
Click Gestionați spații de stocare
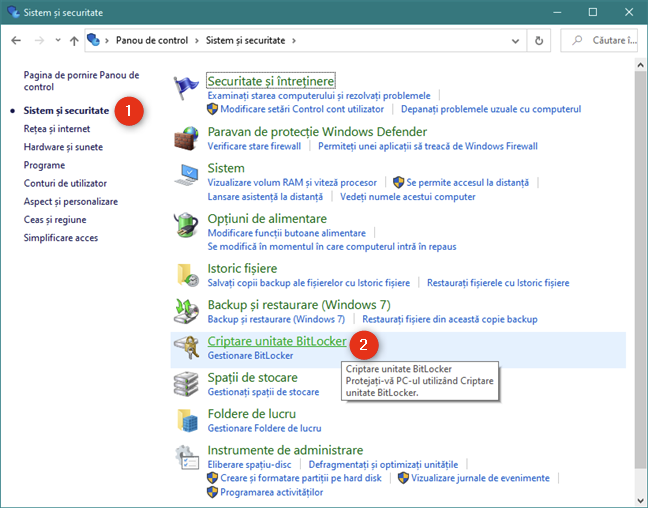point(263,392)
